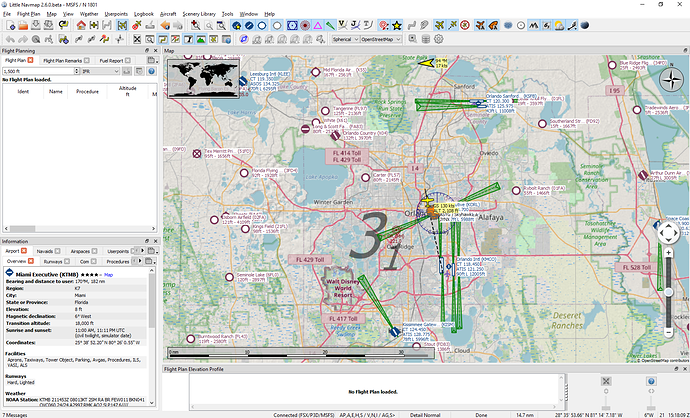The image size is (690, 418).
Task: Select the Procedure column header
Action: 87,92
